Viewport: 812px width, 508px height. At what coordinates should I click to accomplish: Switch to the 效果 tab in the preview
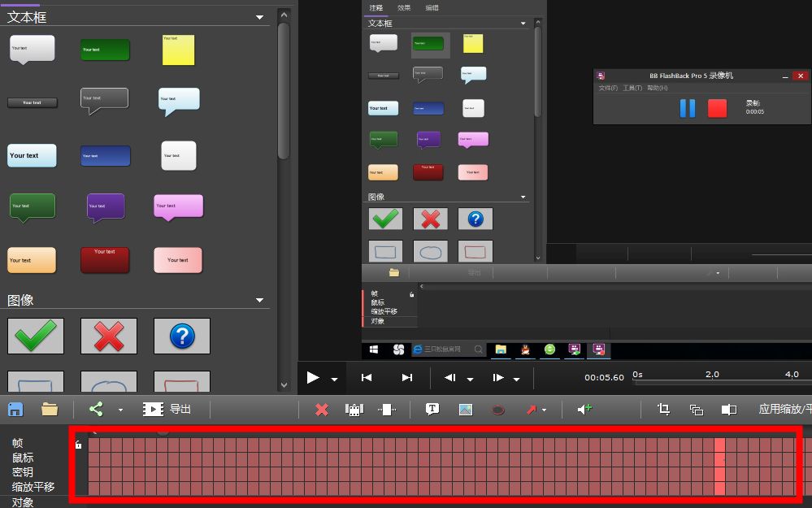(404, 8)
